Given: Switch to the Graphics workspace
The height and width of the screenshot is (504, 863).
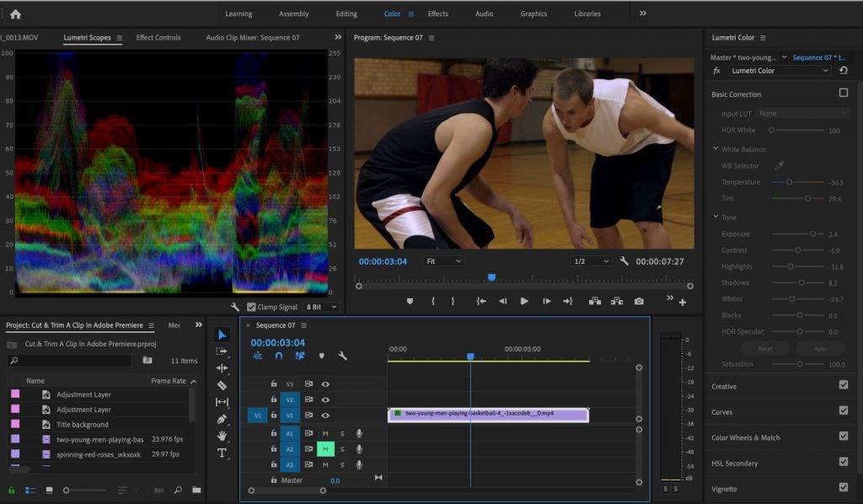Looking at the screenshot, I should (533, 13).
